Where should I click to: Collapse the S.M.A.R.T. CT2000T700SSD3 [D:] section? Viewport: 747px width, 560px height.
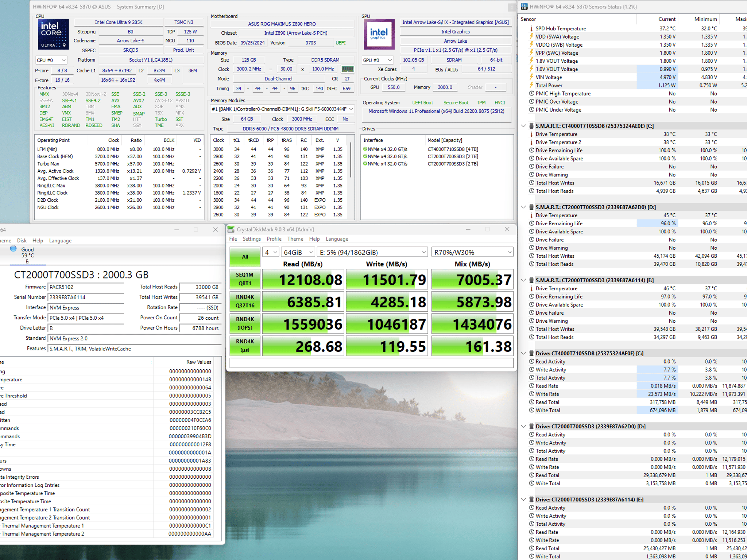523,207
